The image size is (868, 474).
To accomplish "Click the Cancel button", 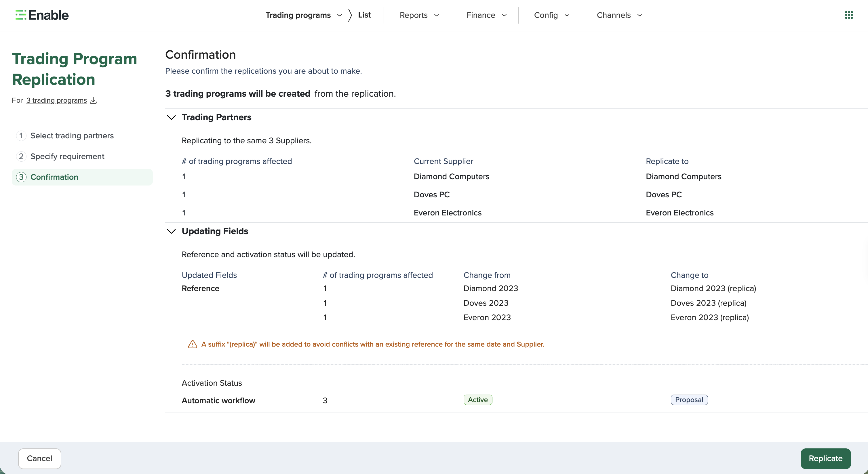I will coord(39,458).
